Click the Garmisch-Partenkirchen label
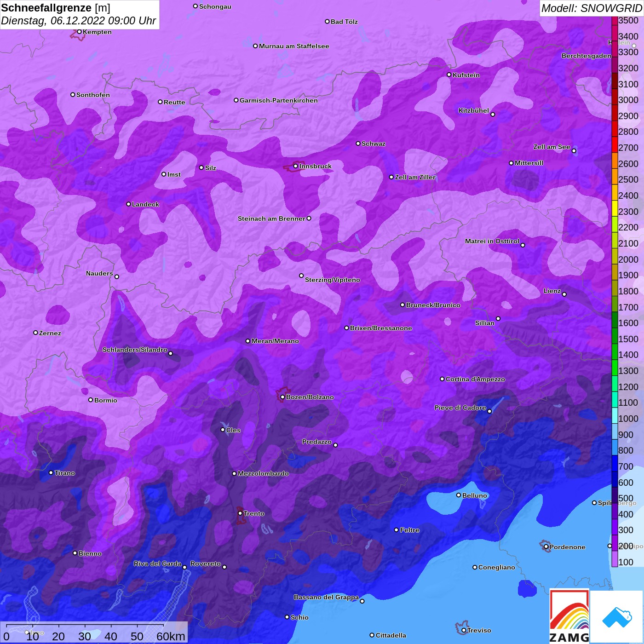Viewport: 644px width, 644px height. (x=279, y=100)
